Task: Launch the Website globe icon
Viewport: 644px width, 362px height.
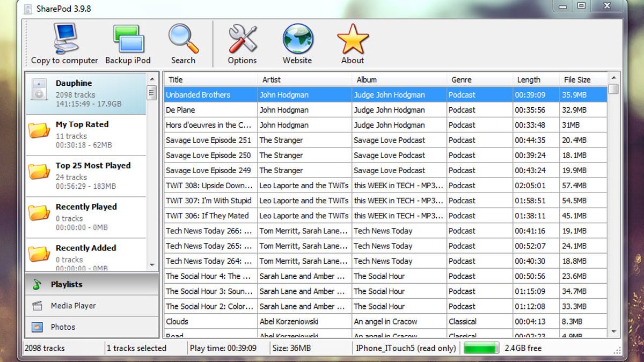Action: click(298, 38)
